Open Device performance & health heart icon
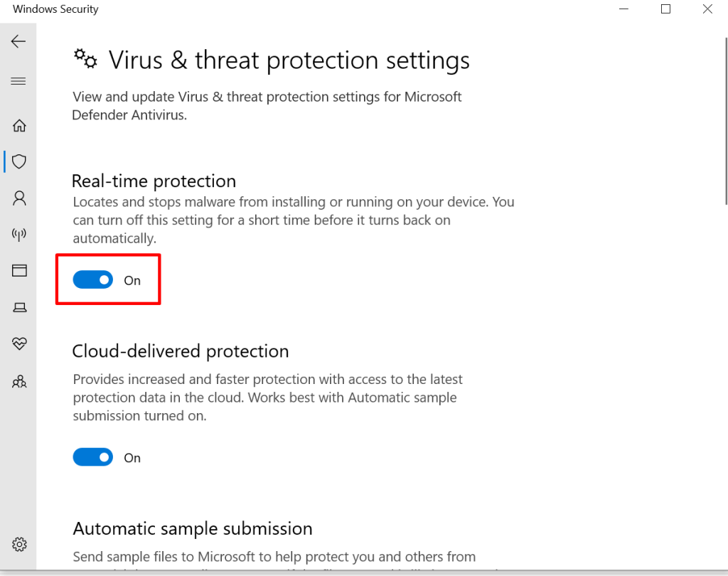 19,344
